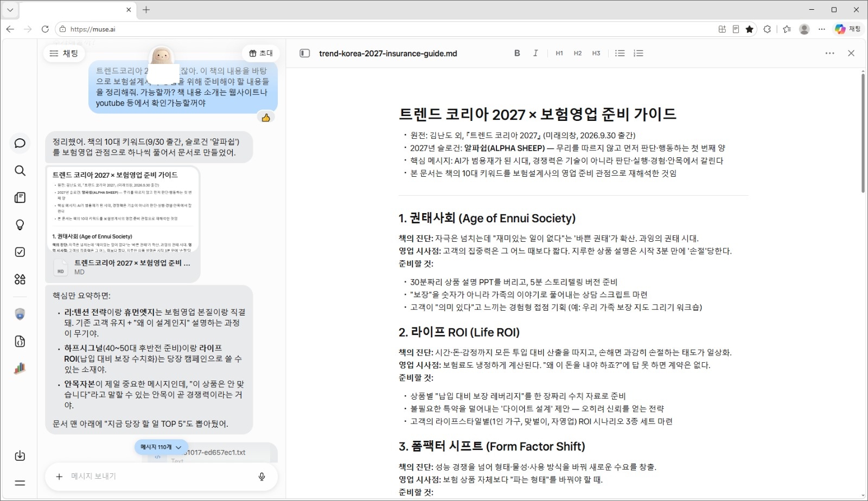This screenshot has height=501, width=868.
Task: Open the checkbox tasks icon in sidebar
Action: point(20,252)
